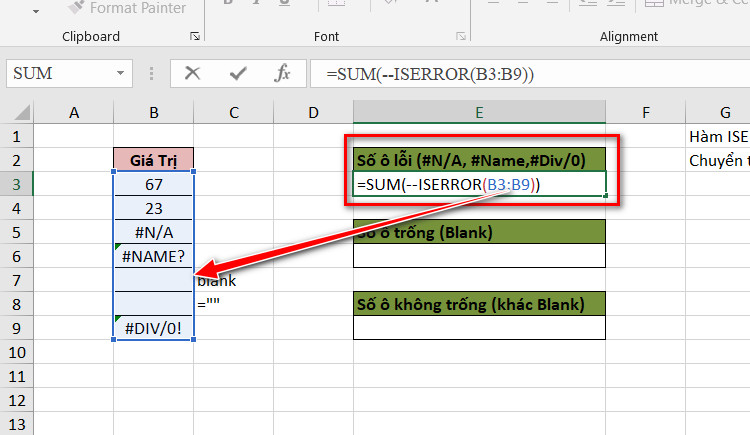Open Font settings dialog launcher
750x435 pixels.
pos(461,36)
